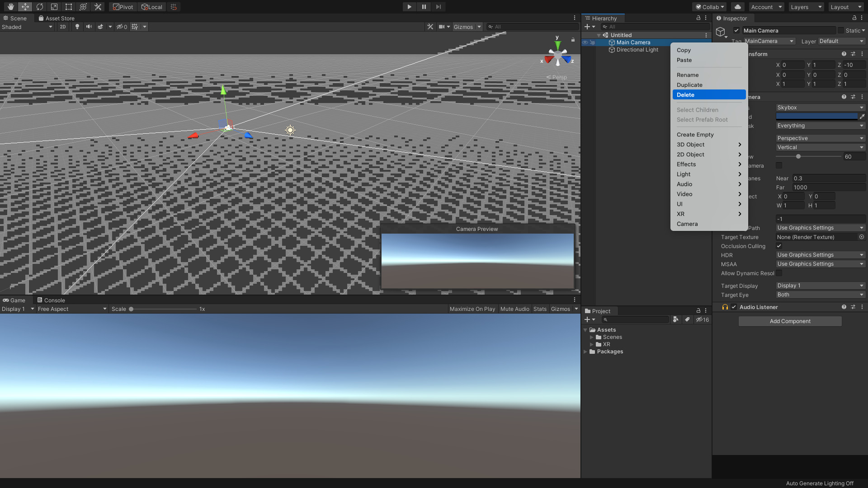Screen dimensions: 868x488
Task: Click the Add Component button
Action: (790, 321)
